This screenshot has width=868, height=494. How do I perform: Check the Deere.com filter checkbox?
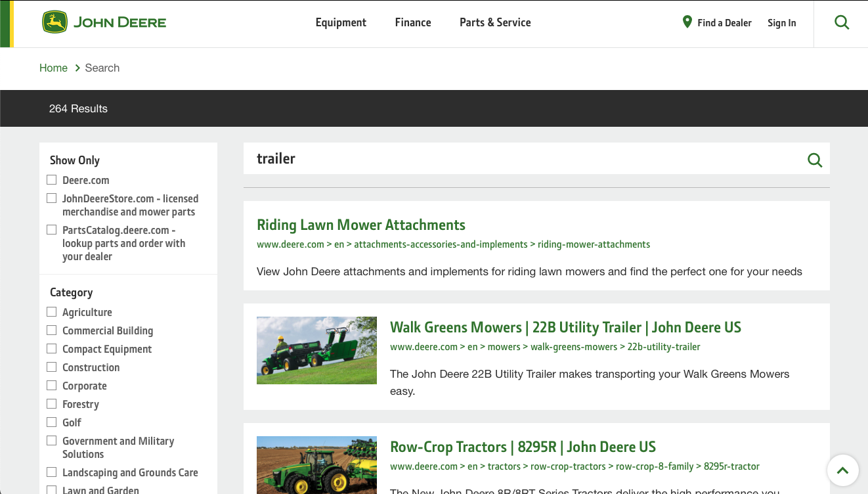pyautogui.click(x=52, y=180)
